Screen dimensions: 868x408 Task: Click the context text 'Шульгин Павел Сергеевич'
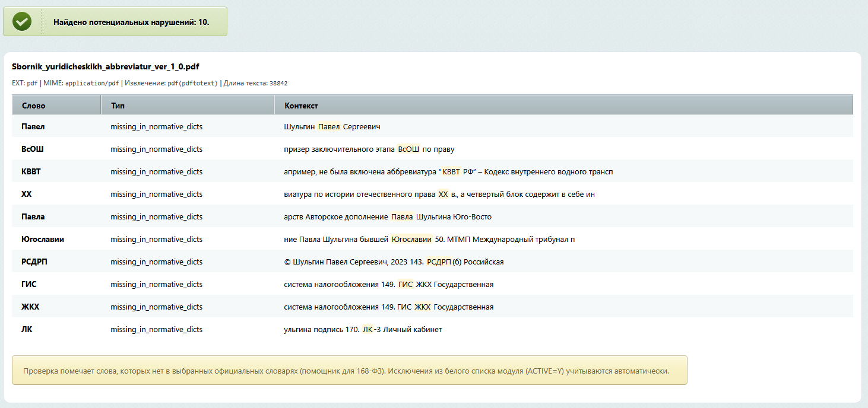pos(332,126)
